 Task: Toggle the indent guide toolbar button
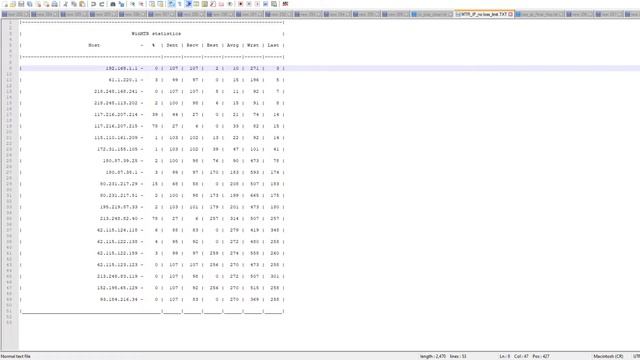[x=188, y=4]
